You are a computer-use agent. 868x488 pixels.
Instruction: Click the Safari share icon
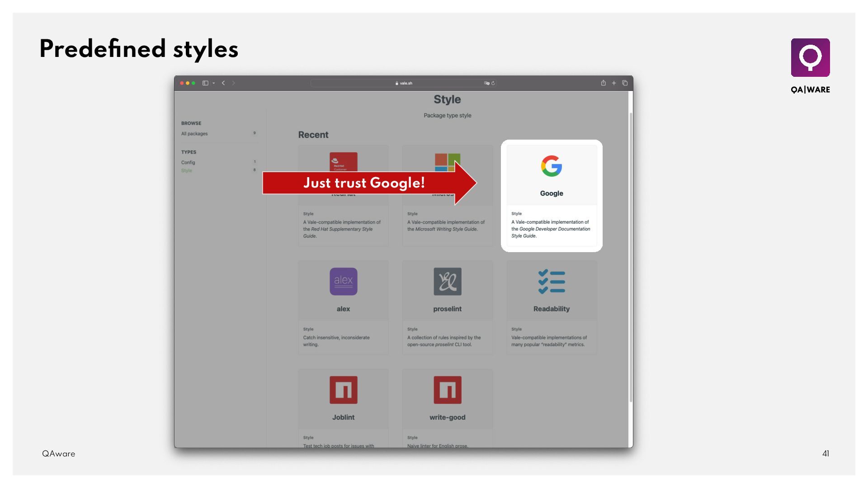tap(603, 83)
